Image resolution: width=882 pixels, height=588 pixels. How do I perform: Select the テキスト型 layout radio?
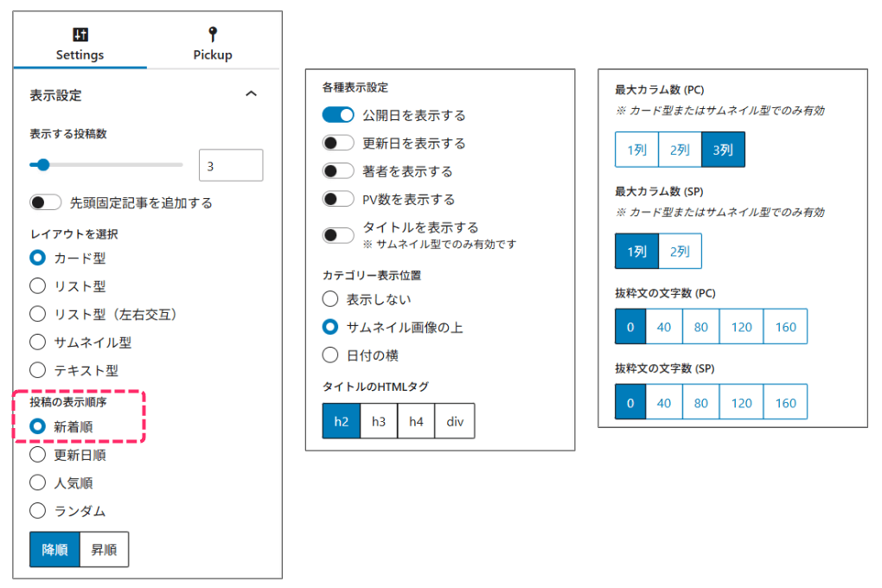(38, 370)
